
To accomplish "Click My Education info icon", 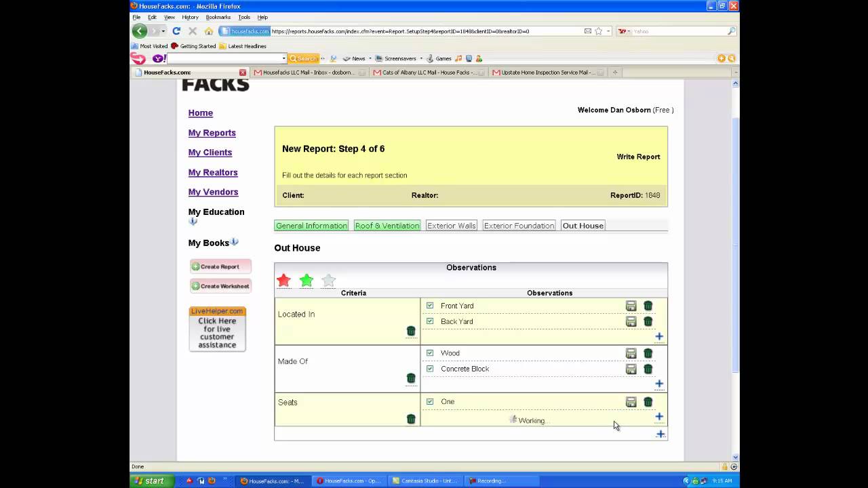I will click(193, 222).
